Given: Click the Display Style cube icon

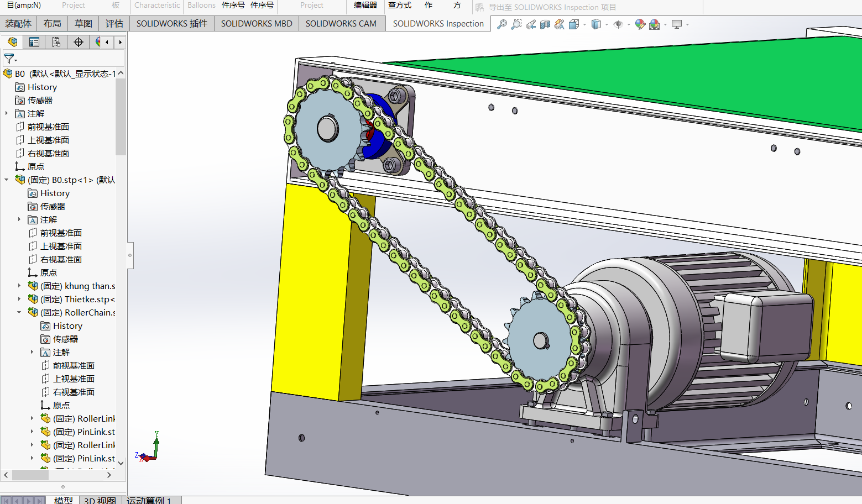Looking at the screenshot, I should (x=596, y=24).
